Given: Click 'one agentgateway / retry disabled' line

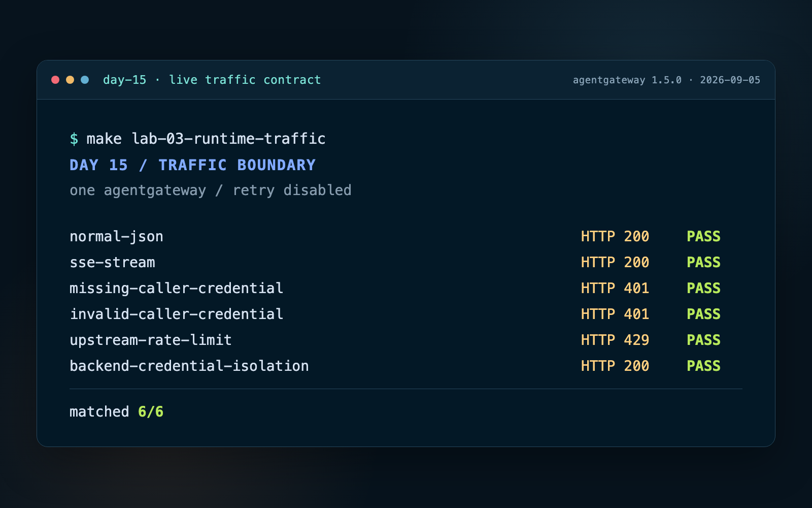Looking at the screenshot, I should coord(211,190).
